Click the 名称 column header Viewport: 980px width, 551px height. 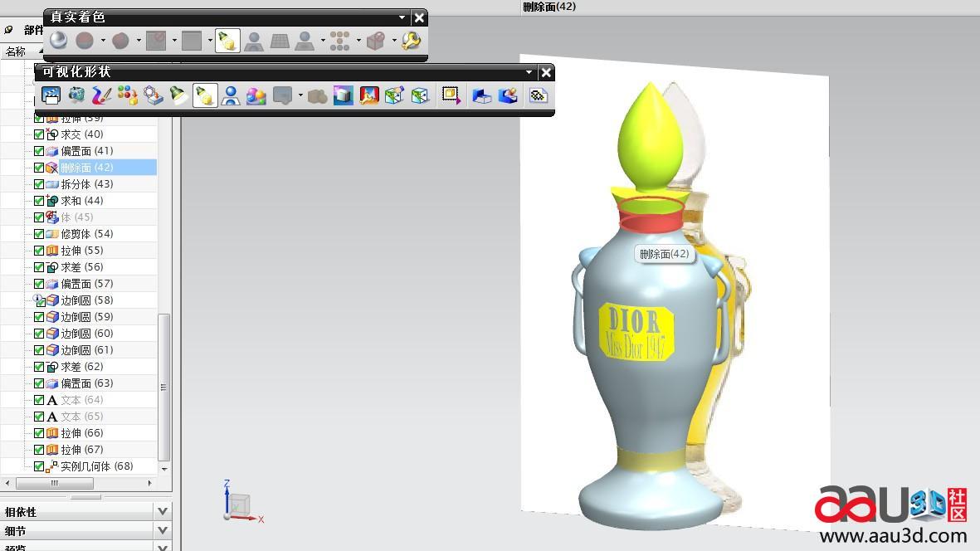[16, 51]
